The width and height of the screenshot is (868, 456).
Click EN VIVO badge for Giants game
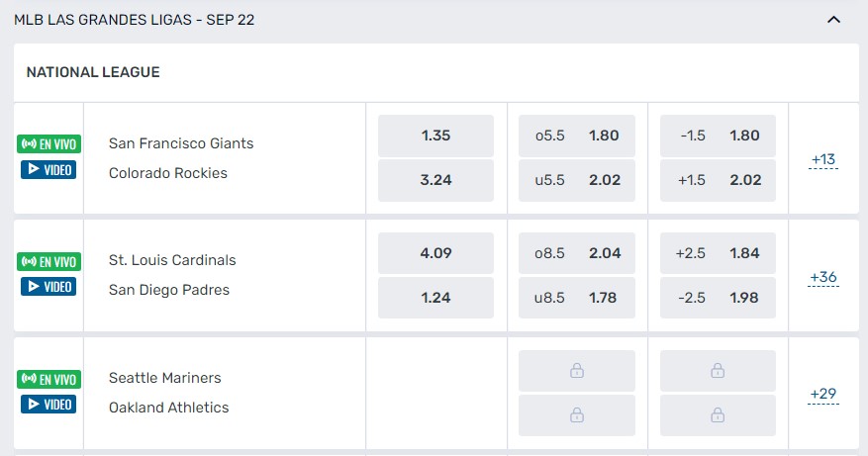[48, 144]
